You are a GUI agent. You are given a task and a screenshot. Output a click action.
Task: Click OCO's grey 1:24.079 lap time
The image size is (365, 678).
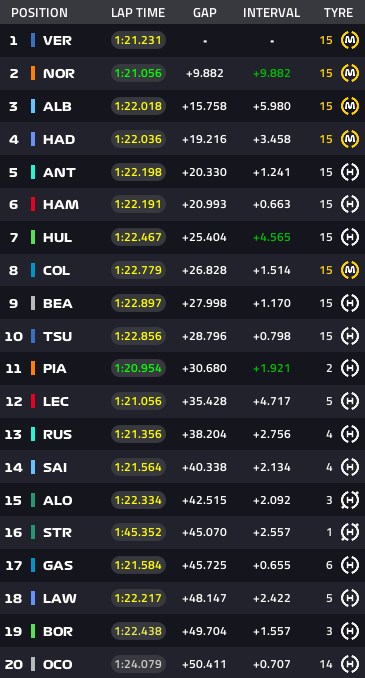(138, 664)
